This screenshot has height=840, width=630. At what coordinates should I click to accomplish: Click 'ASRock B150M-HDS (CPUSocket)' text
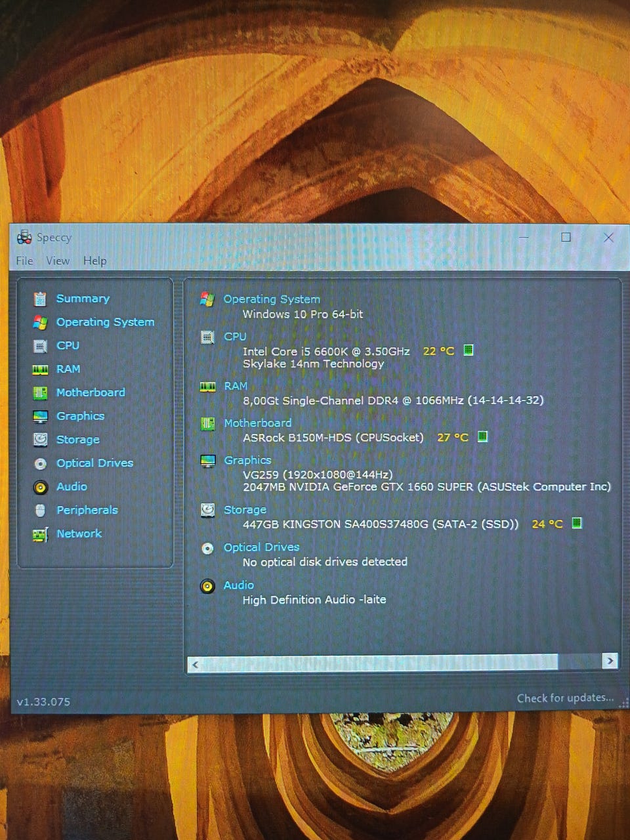333,438
